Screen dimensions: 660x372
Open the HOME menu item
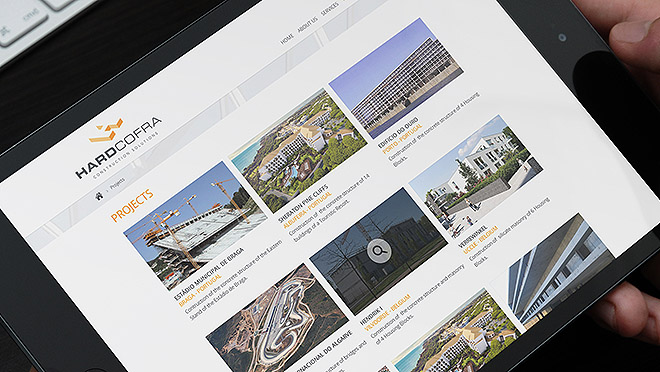click(287, 39)
